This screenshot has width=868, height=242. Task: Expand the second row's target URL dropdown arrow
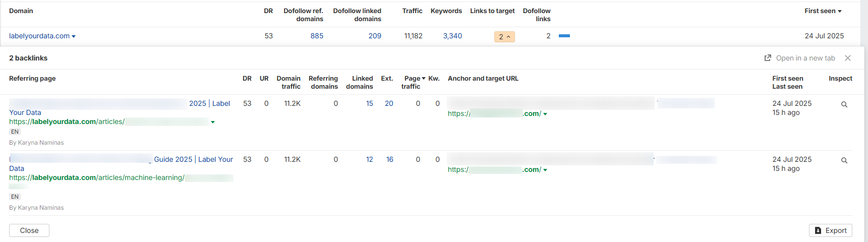[545, 170]
